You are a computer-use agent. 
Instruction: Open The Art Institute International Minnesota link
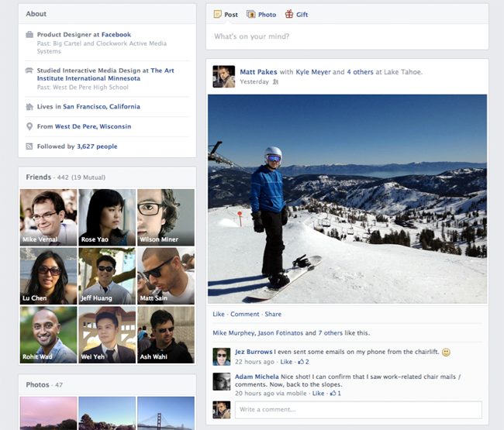[x=105, y=74]
